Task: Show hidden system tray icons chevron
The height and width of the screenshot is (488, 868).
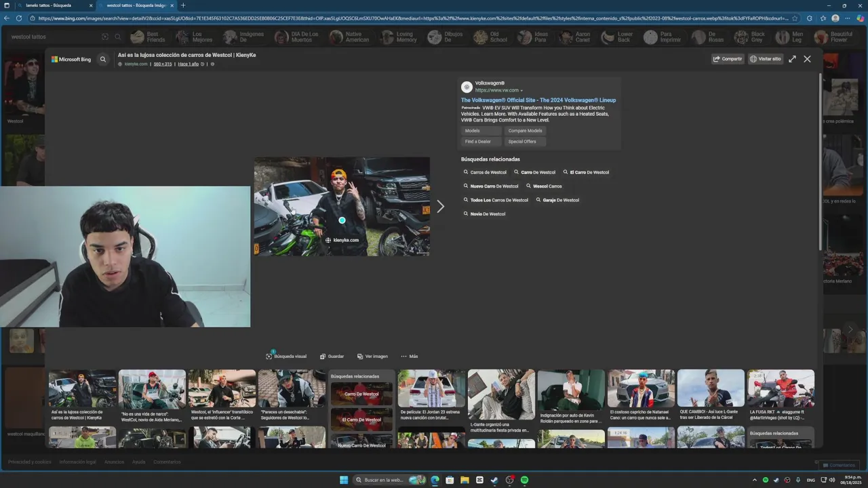Action: click(755, 480)
